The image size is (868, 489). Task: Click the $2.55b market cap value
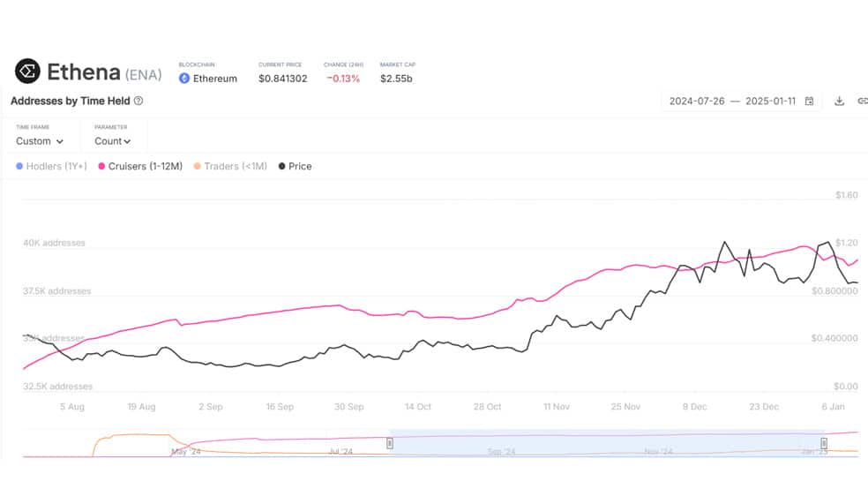pyautogui.click(x=396, y=79)
